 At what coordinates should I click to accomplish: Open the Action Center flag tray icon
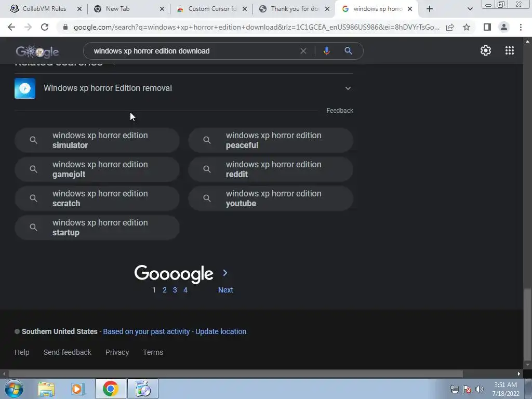point(467,389)
